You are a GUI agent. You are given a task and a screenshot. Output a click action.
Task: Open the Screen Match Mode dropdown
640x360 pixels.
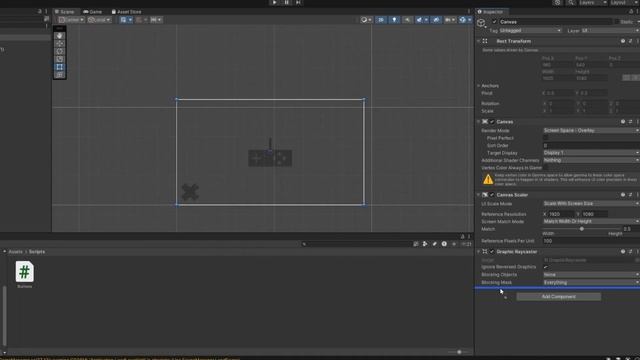(591, 221)
